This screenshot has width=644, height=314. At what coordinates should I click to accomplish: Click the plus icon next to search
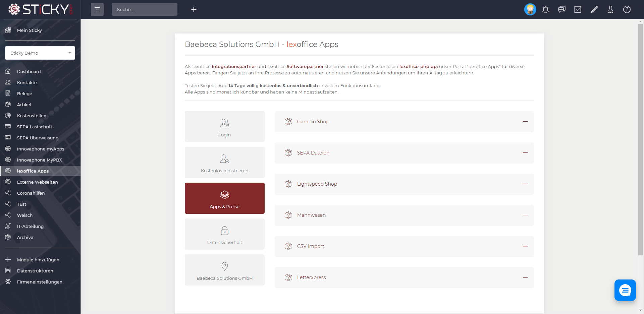[x=194, y=9]
